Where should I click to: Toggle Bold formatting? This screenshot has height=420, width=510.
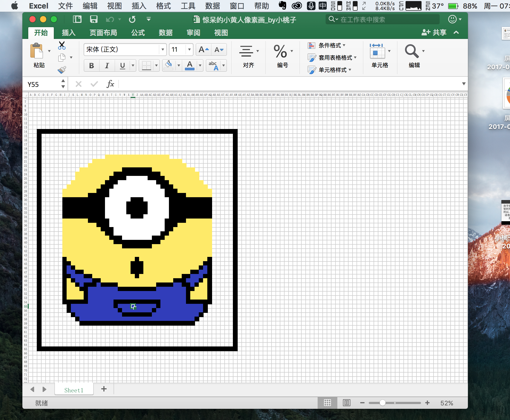click(x=91, y=66)
